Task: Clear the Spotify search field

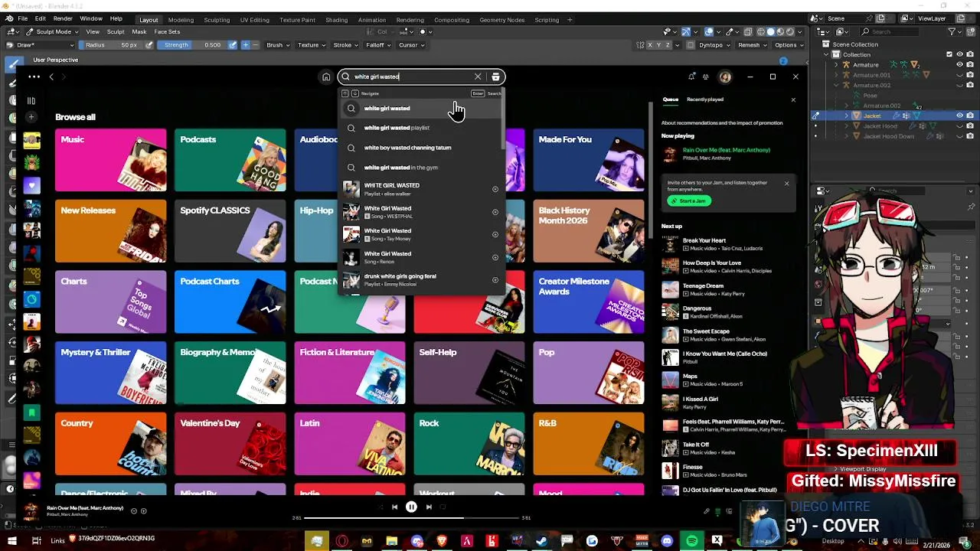Action: click(x=478, y=77)
